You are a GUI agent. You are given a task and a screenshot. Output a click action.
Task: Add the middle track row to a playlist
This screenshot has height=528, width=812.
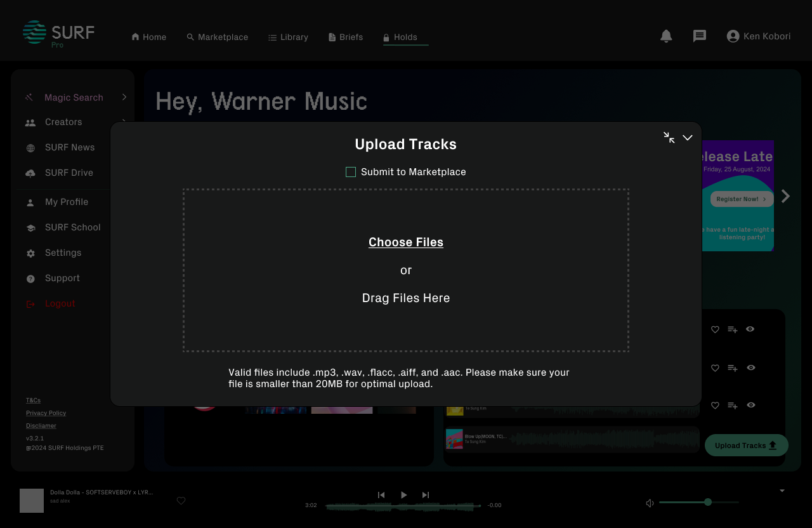[x=733, y=368]
